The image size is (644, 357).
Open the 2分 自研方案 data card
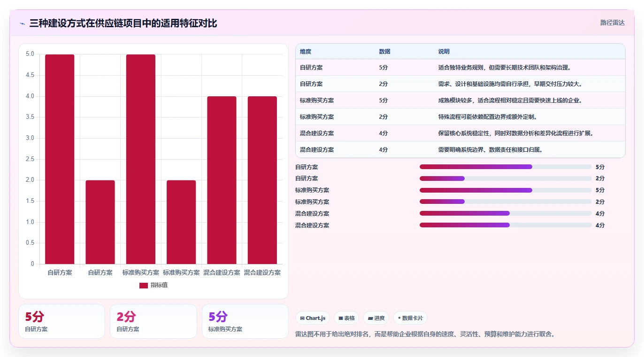153,321
